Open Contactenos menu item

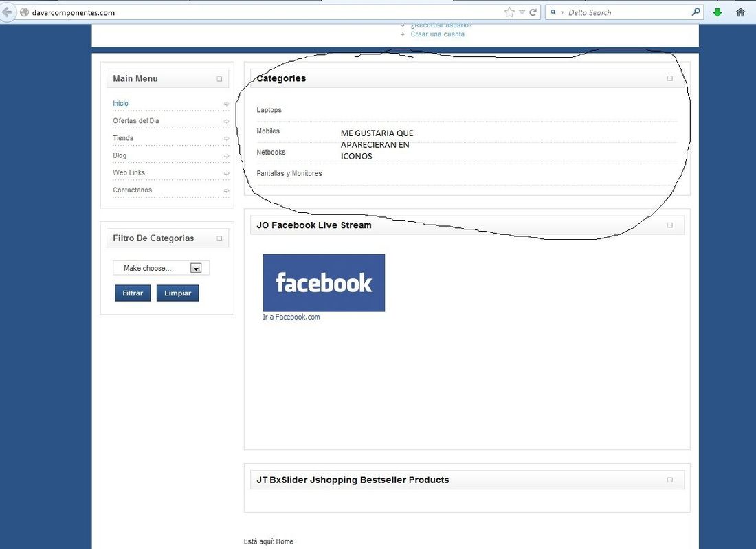(x=132, y=190)
